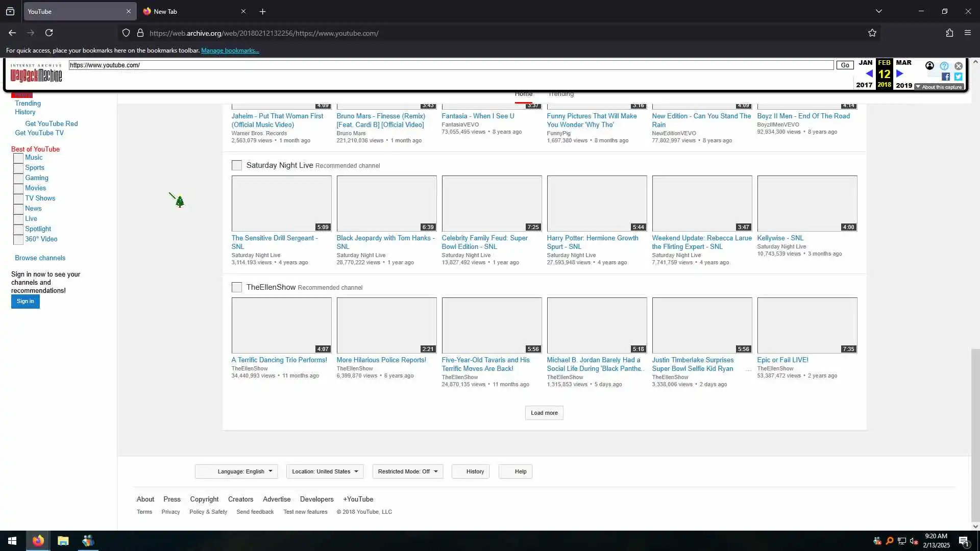Viewport: 980px width, 551px height.
Task: Share capture via Twitter icon
Action: point(958,77)
